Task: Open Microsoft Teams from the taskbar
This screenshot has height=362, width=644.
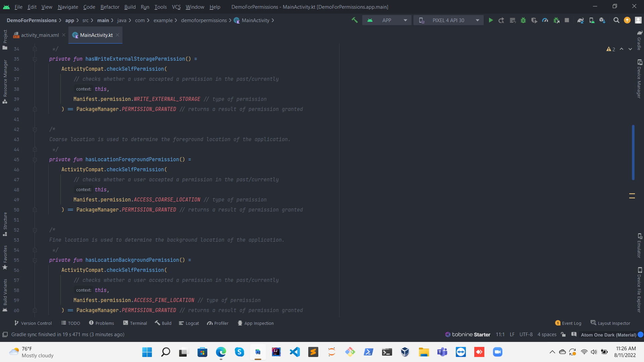Action: click(442, 352)
